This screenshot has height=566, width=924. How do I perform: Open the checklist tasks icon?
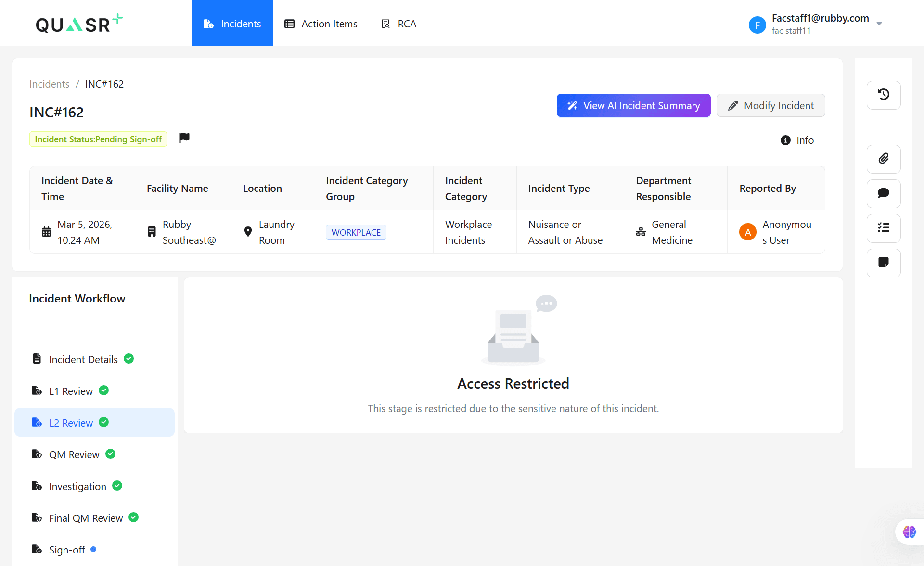point(883,228)
